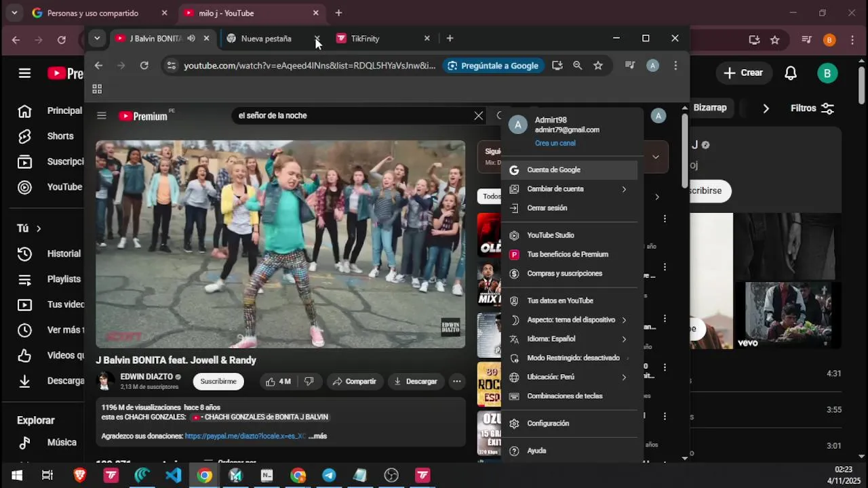The width and height of the screenshot is (868, 488).
Task: Click the Descargar button under the video
Action: [416, 382]
